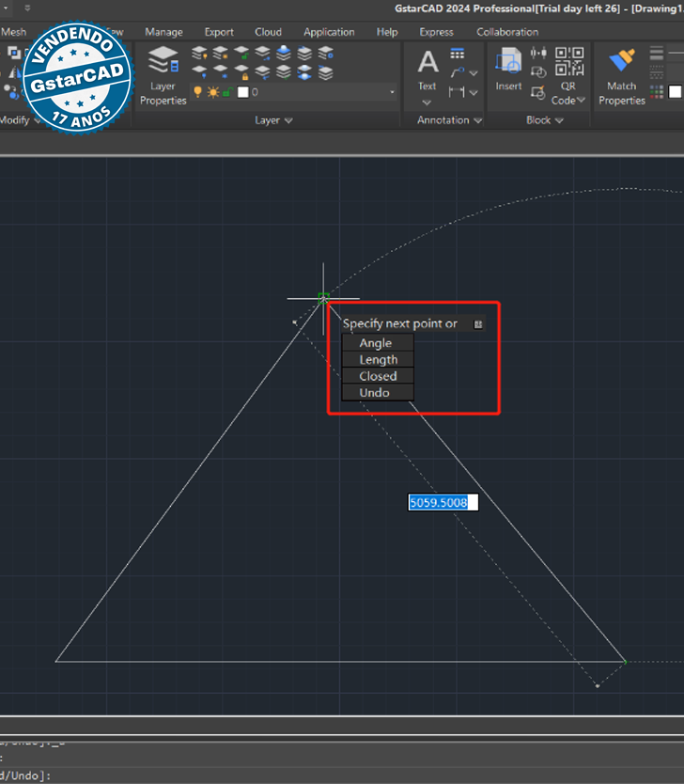
Task: Open the Dimension tool dropdown arrow
Action: [474, 92]
